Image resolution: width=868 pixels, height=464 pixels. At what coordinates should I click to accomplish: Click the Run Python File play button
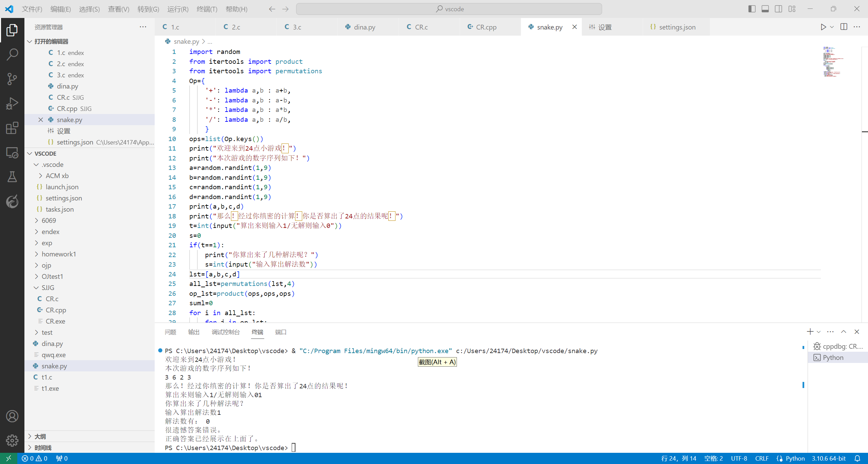tap(823, 27)
